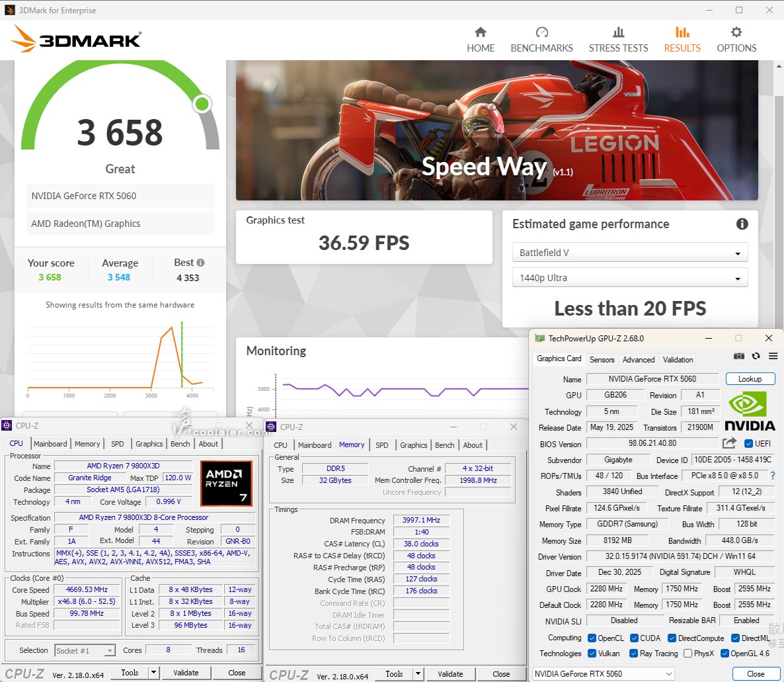Click the CPU-Z CPU window title icon

point(7,426)
